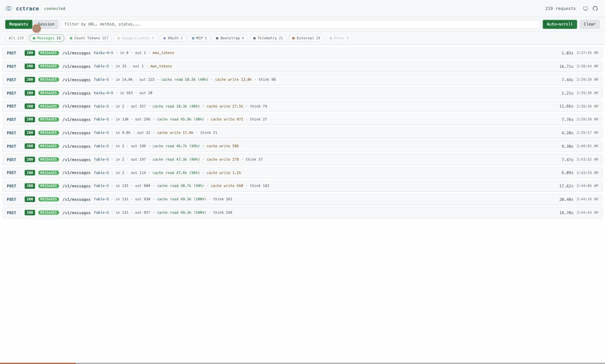Toggle the MCP 5 filter chip
Image resolution: width=605 pixels, height=364 pixels.
(199, 38)
